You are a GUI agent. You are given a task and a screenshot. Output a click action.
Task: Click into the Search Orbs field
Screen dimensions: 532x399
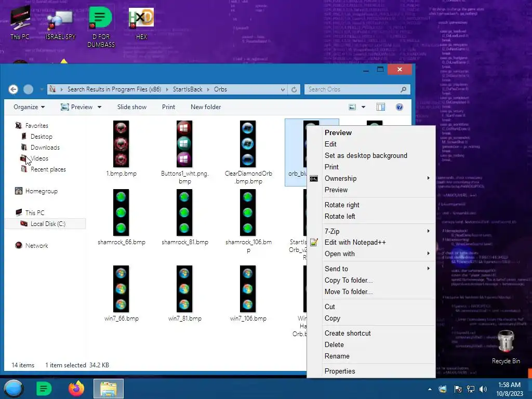353,89
